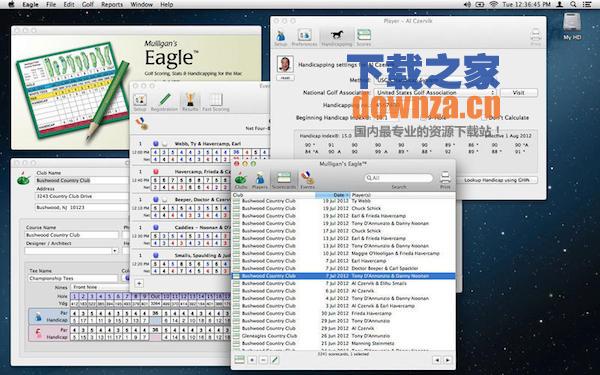
Task: Open the Eagle menu
Action: click(30, 5)
